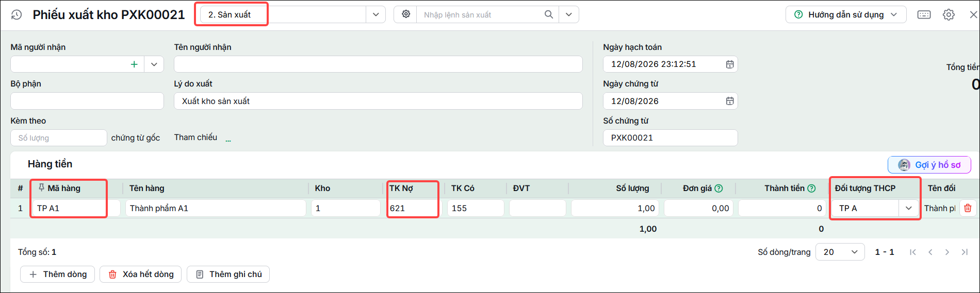Expand the '2. Sản xuất' type dropdown
The width and height of the screenshot is (980, 293).
(375, 14)
